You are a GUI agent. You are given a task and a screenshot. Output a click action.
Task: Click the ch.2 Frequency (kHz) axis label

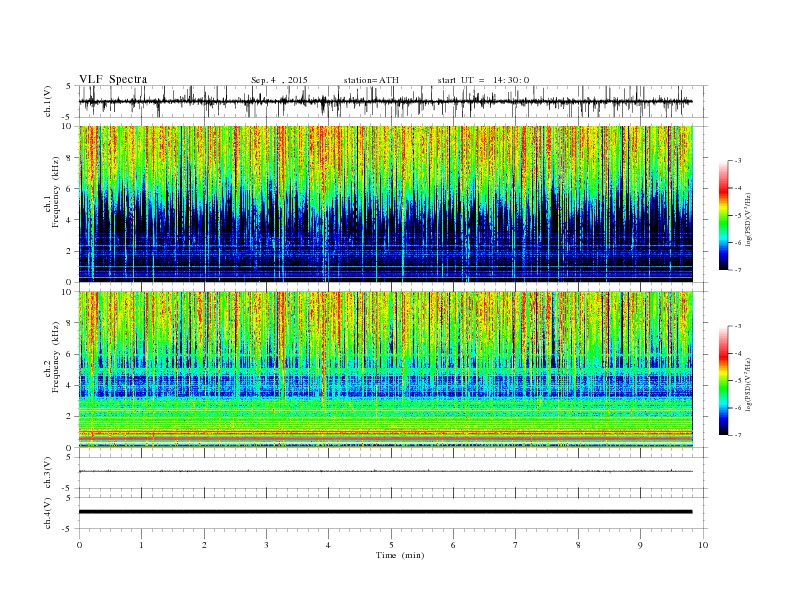coord(52,357)
